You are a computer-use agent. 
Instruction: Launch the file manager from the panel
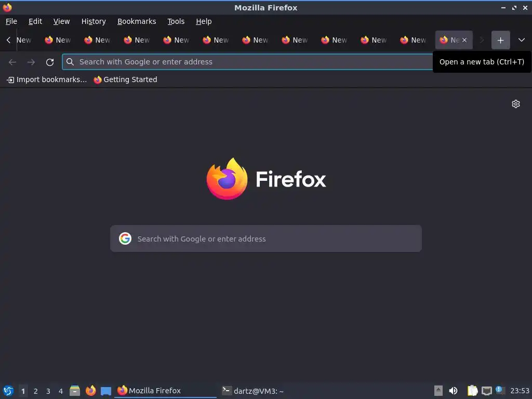click(x=75, y=391)
